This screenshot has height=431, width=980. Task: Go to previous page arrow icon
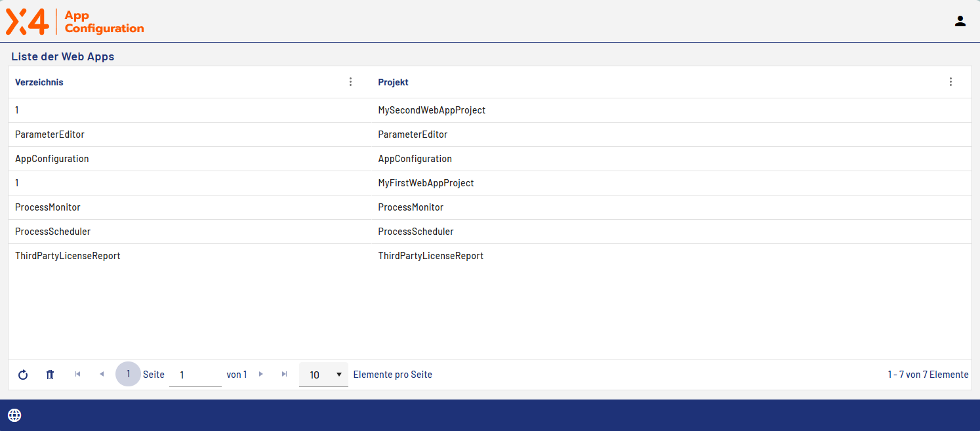tap(102, 374)
